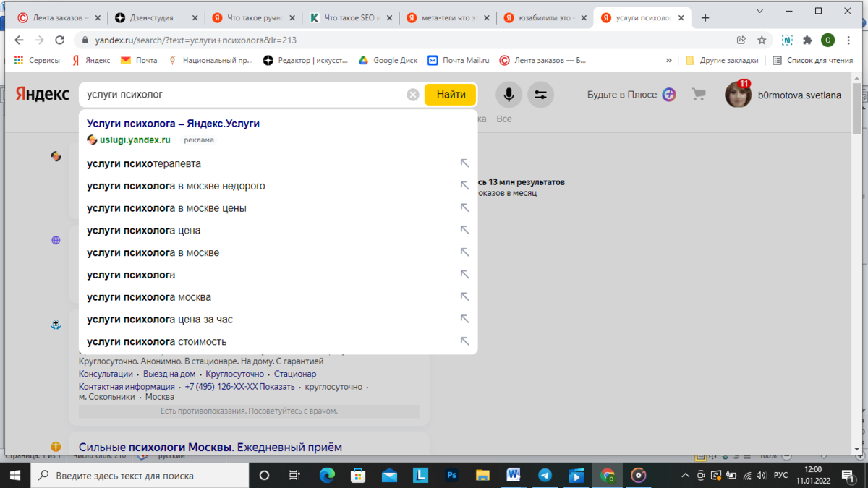Open Услуги психолога – Яндекс.Услуги ad suggestion
Viewport: 868px width, 488px height.
pos(173,124)
